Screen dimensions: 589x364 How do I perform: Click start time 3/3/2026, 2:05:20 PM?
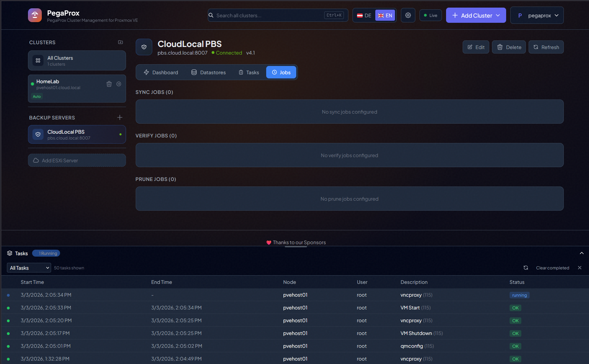coord(46,320)
